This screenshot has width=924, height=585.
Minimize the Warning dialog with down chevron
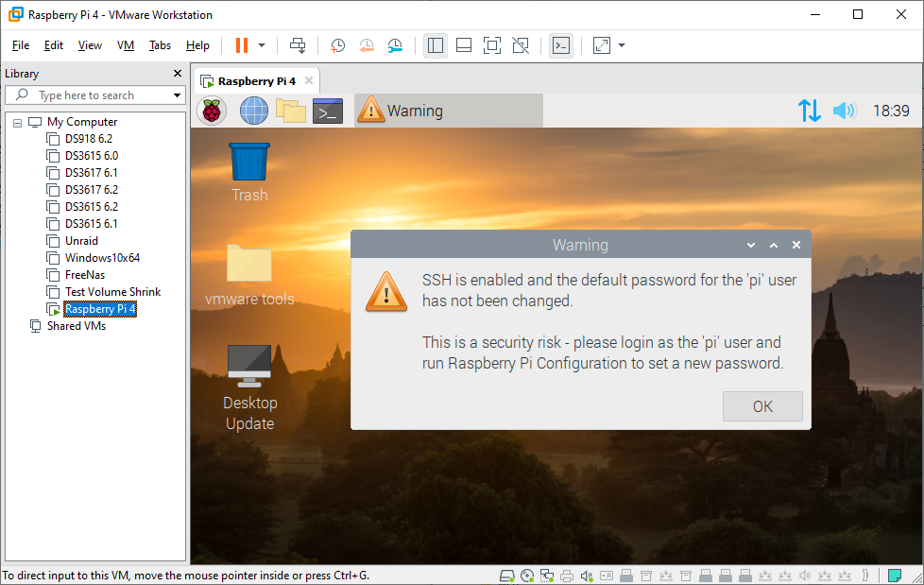pyautogui.click(x=751, y=245)
